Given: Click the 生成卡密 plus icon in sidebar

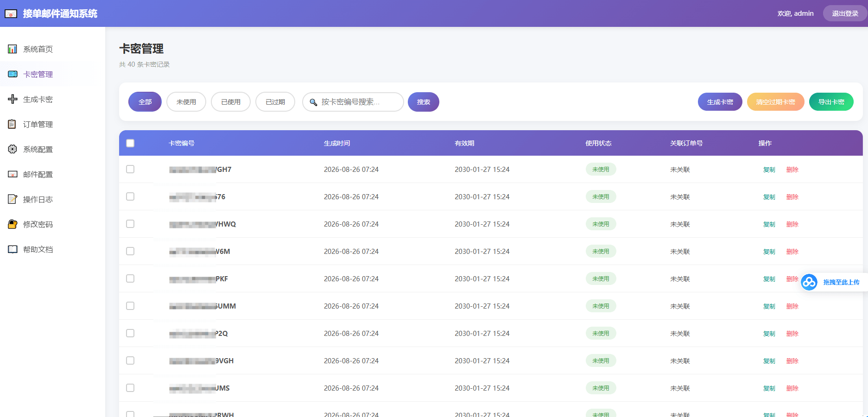Looking at the screenshot, I should (x=13, y=99).
